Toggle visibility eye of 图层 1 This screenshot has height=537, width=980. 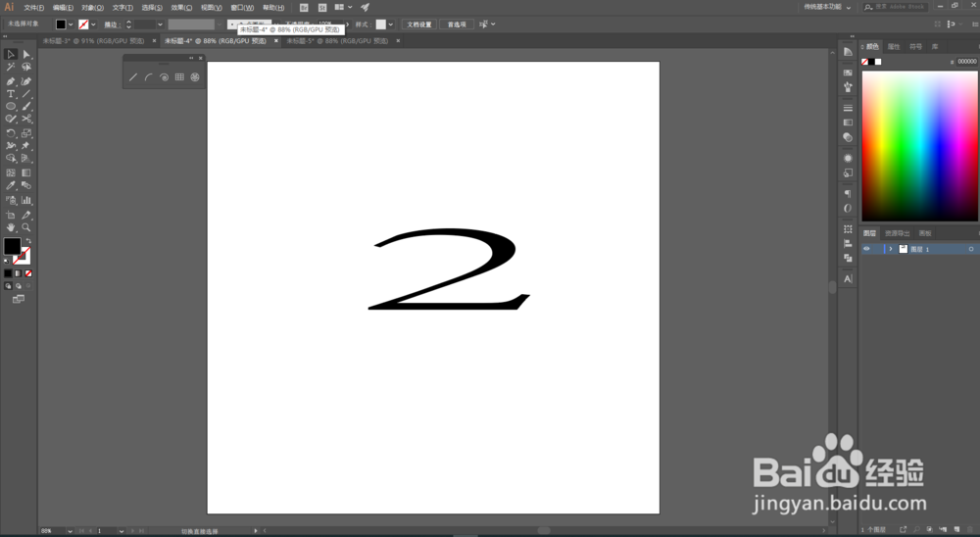tap(867, 249)
